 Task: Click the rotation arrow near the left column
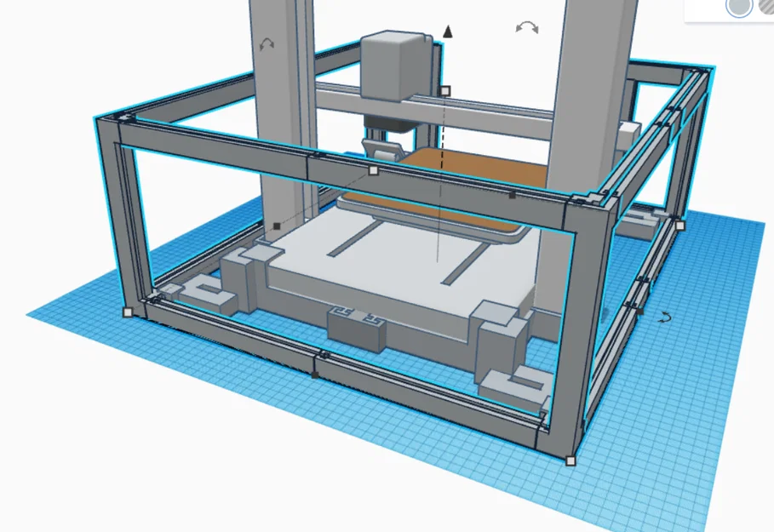click(267, 42)
